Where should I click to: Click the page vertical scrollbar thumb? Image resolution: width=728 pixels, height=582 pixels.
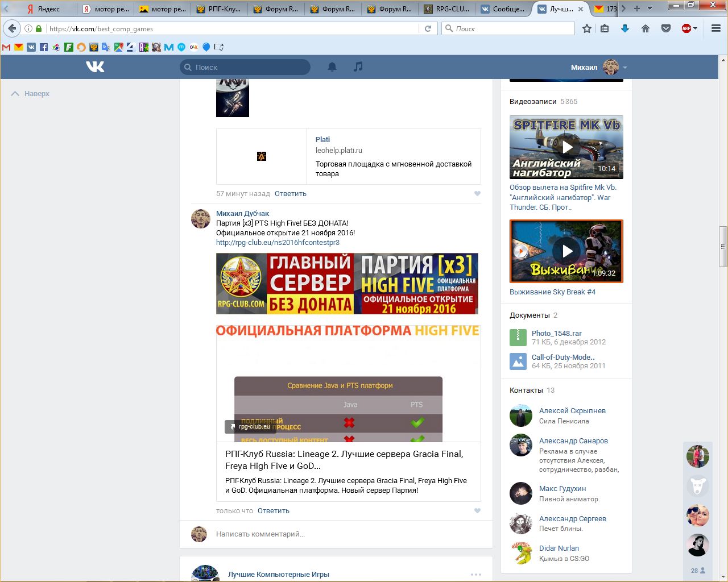click(x=723, y=247)
